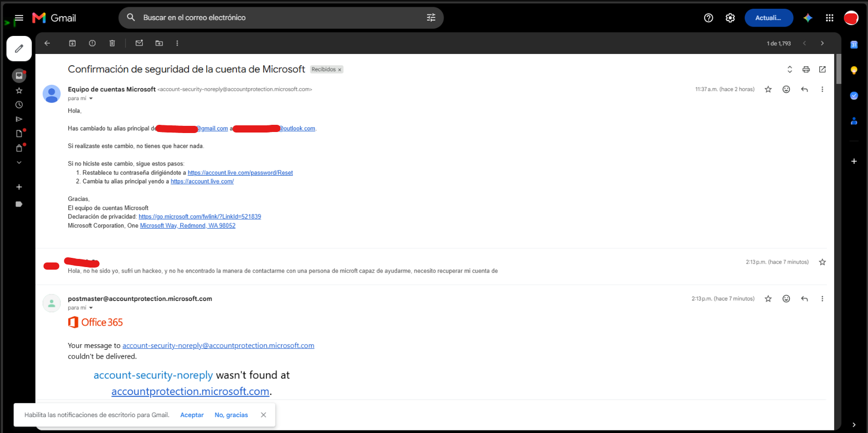The image size is (868, 433).
Task: Star the postmaster message
Action: (x=768, y=299)
